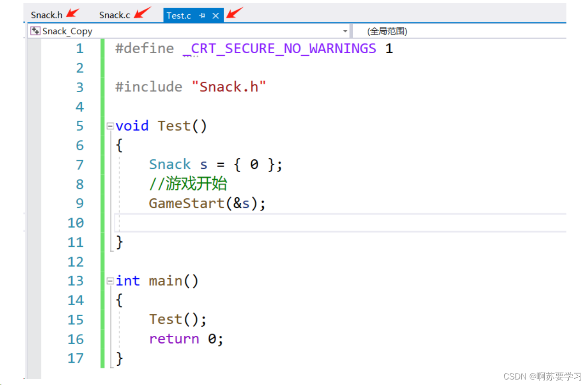This screenshot has height=385, width=588.
Task: Click the Snack type on line 7
Action: point(170,164)
